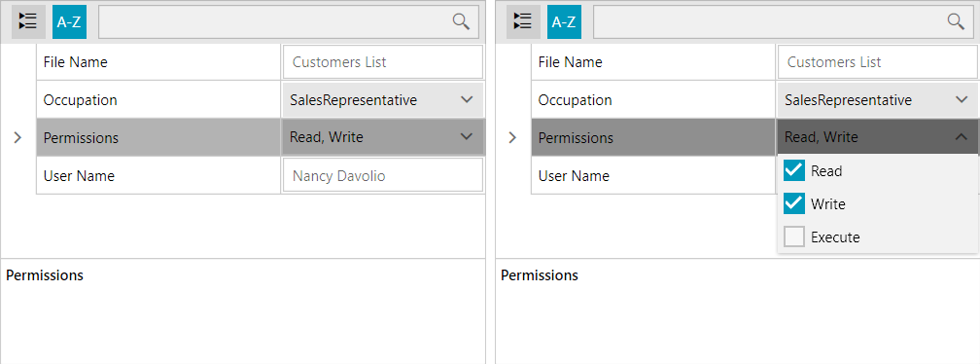This screenshot has height=364, width=980.
Task: Click the search magnifier icon in right panel
Action: click(x=956, y=21)
